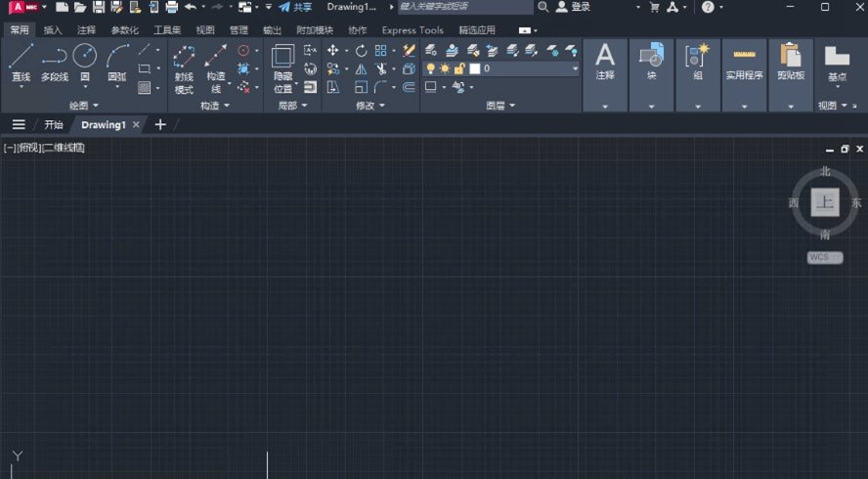This screenshot has height=479, width=868.
Task: Click the Open file folder icon
Action: click(x=80, y=7)
